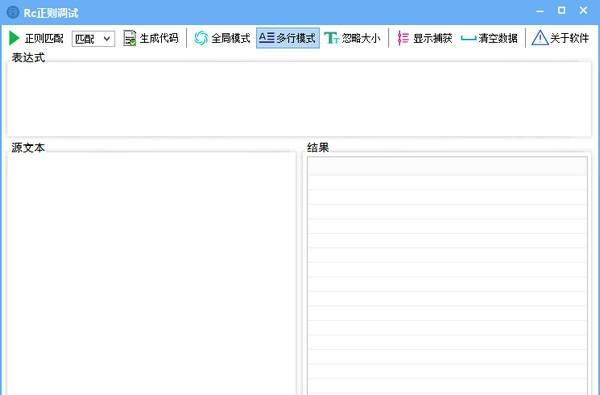Viewport: 600px width, 395px height.
Task: Toggle 忽略大小 ignore case option
Action: [x=352, y=38]
